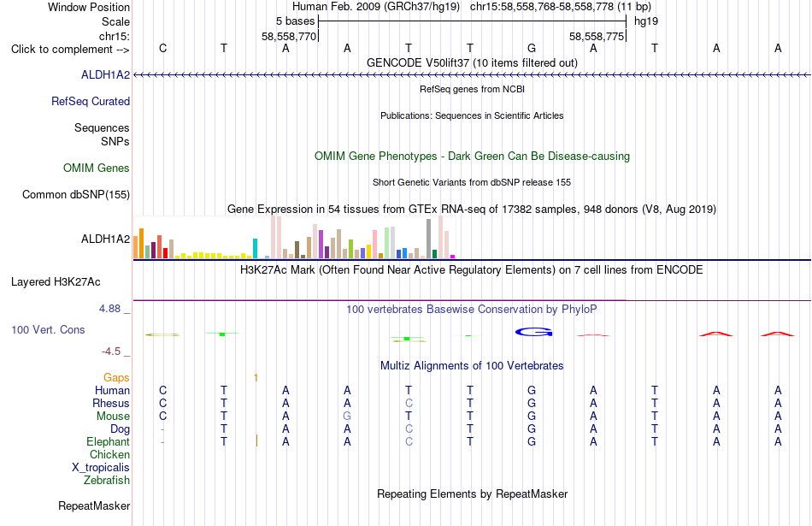Click the 'Human Feb. 2009 (GRCh37/hg19)' text
This screenshot has height=526, width=812.
[x=376, y=7]
